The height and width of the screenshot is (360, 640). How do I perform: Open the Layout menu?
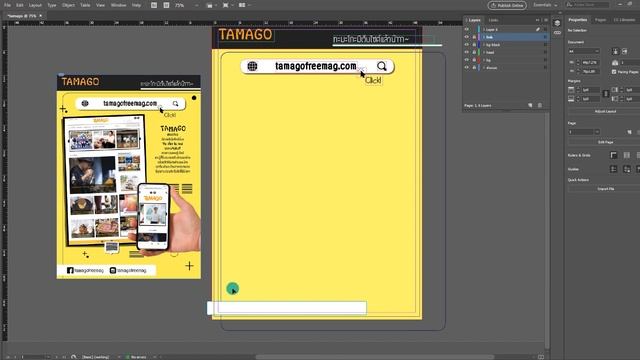tap(35, 5)
